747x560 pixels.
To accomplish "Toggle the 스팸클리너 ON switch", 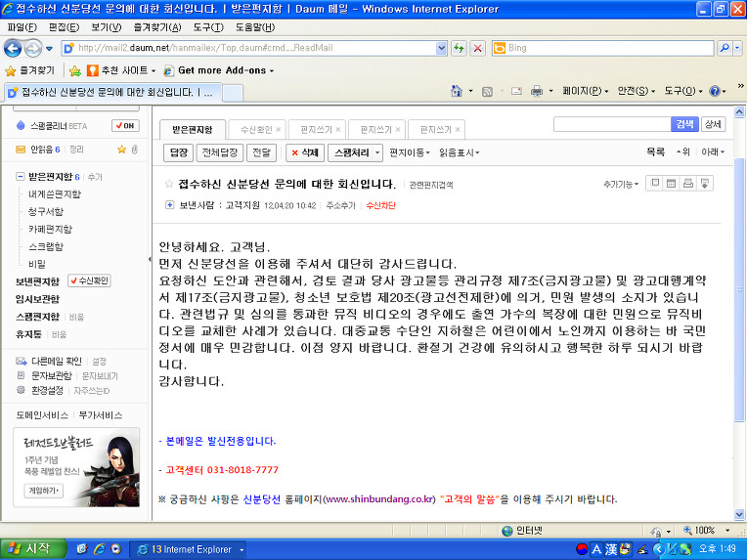I will (x=124, y=126).
